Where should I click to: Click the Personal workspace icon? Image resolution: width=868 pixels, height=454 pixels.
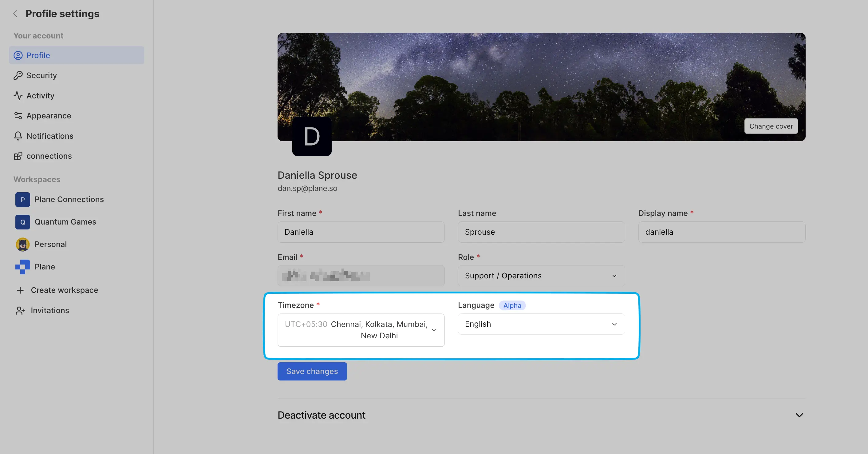click(22, 244)
